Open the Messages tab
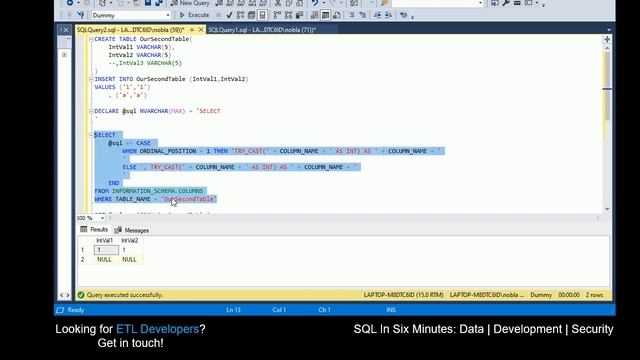 click(x=131, y=230)
